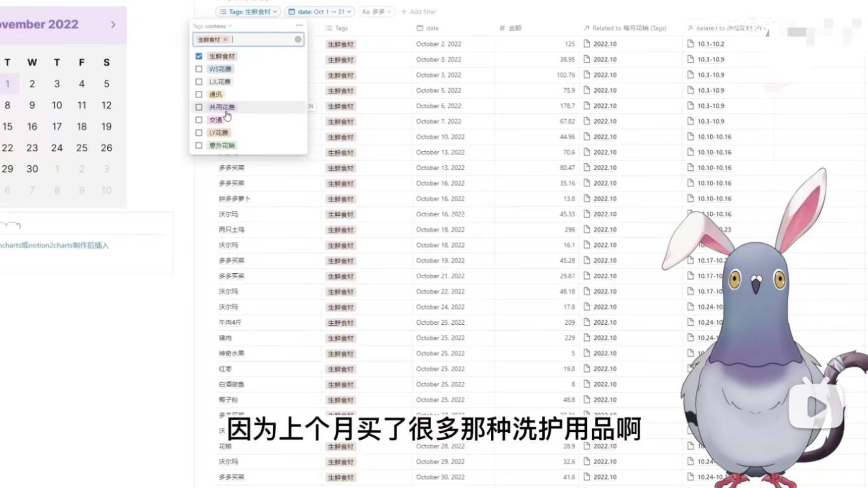Viewport: 868px width, 488px height.
Task: Check the WS花费 tag checkbox
Action: click(x=199, y=69)
